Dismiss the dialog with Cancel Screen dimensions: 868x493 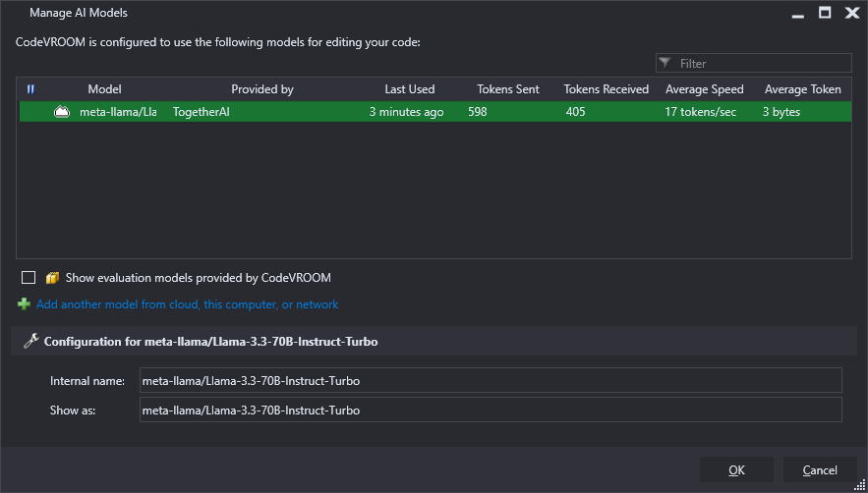820,469
